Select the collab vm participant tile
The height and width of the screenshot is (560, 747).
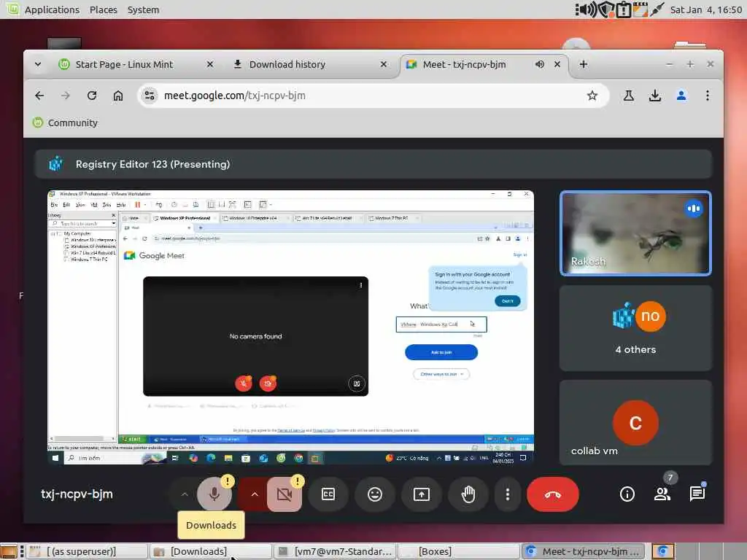click(x=635, y=422)
